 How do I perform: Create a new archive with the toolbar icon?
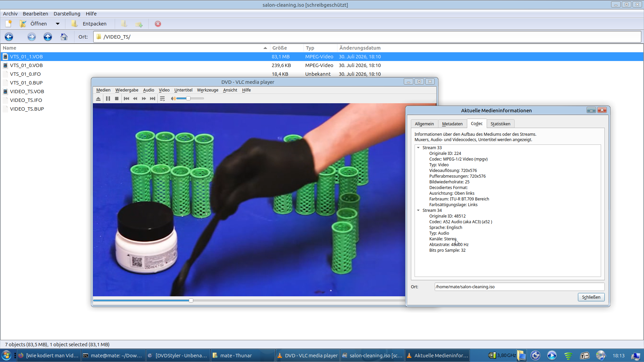click(9, 24)
